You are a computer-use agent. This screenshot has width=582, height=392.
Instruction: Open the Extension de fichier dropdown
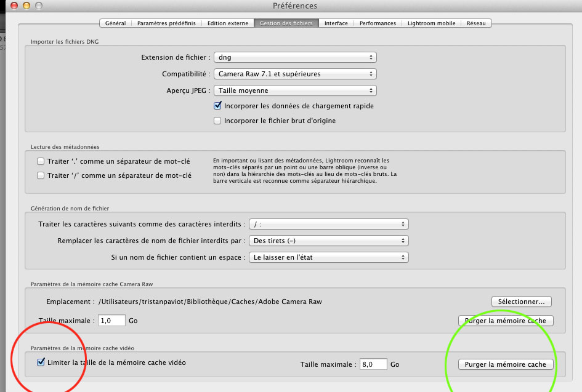294,57
